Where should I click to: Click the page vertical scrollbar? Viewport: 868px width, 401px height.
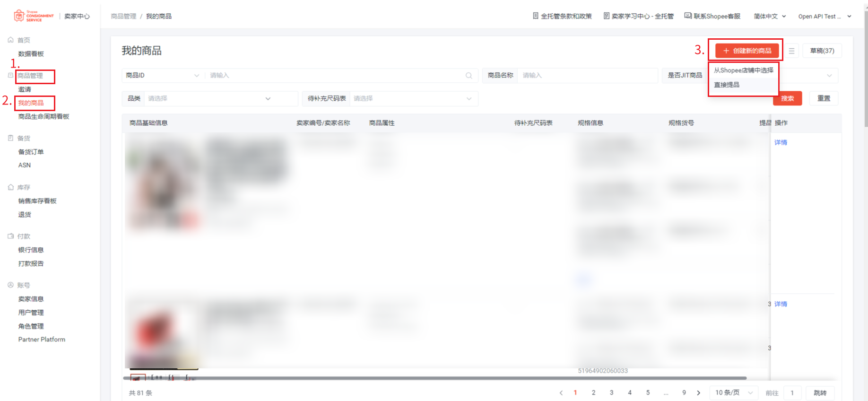coord(866,69)
